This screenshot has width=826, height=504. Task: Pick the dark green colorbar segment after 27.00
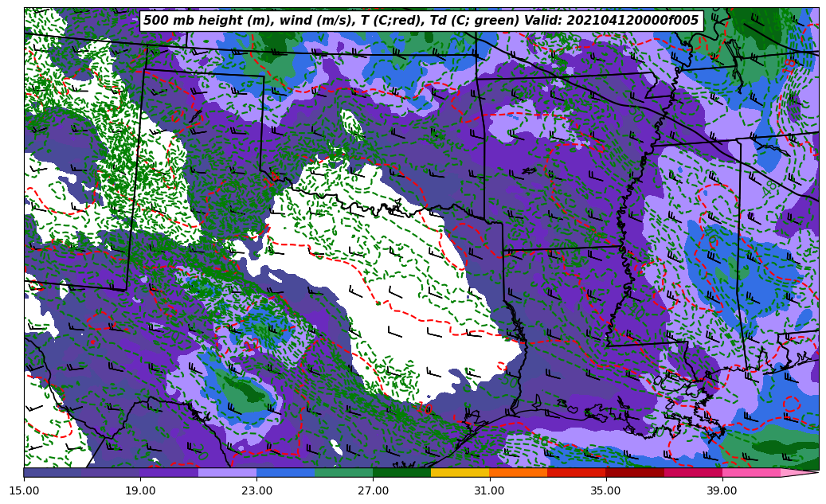coord(402,472)
